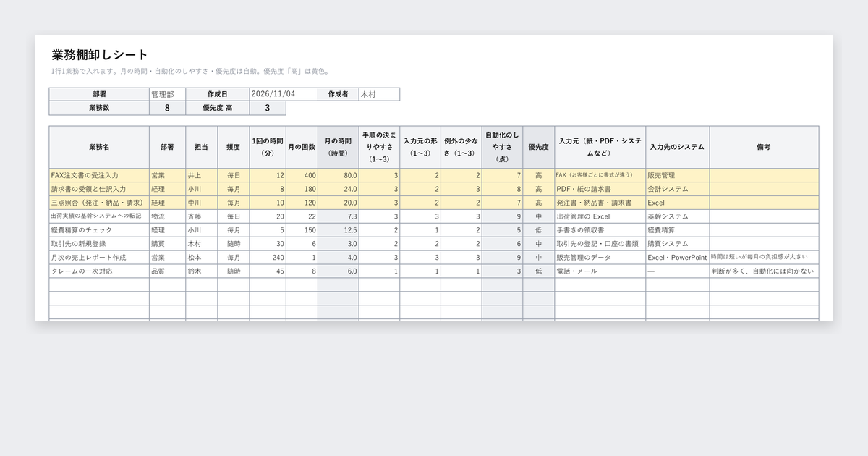The image size is (868, 456).
Task: Click the monthly hours value 80.0
Action: coord(338,175)
